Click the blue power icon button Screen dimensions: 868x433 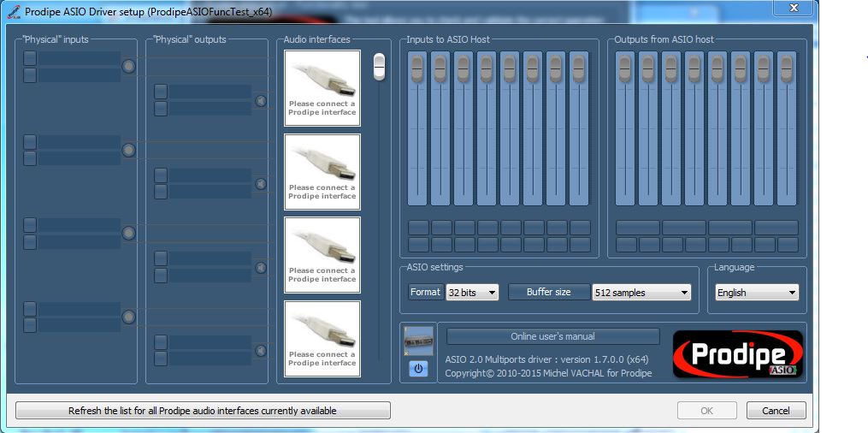[x=418, y=369]
